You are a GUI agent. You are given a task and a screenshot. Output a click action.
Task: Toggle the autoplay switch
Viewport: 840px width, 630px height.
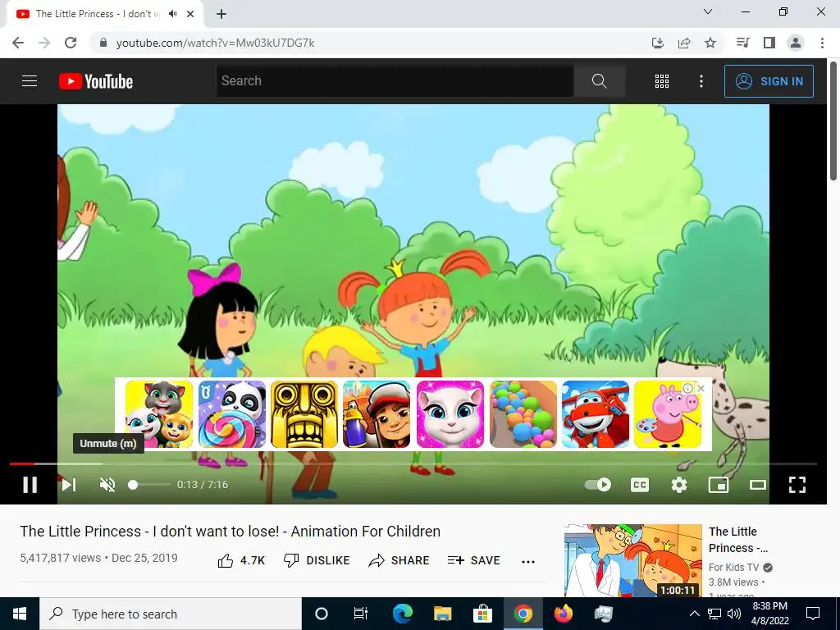(x=598, y=484)
